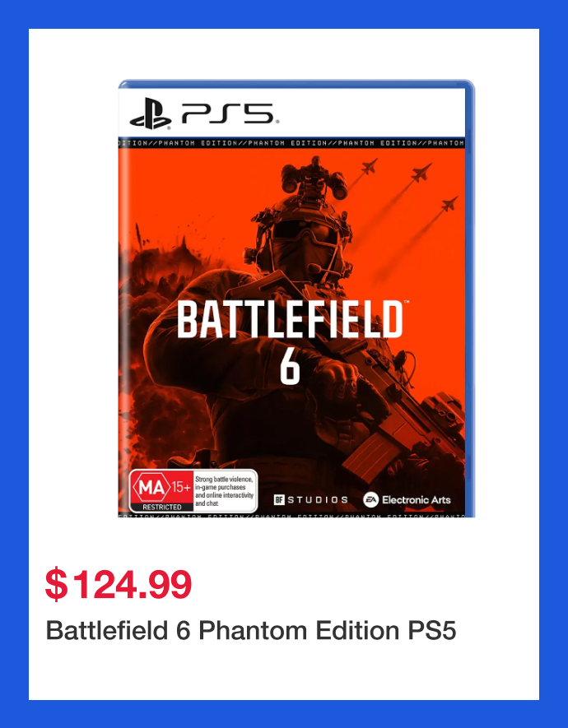Click the PlayStation symbol logo on cover
The height and width of the screenshot is (728, 568).
151,113
